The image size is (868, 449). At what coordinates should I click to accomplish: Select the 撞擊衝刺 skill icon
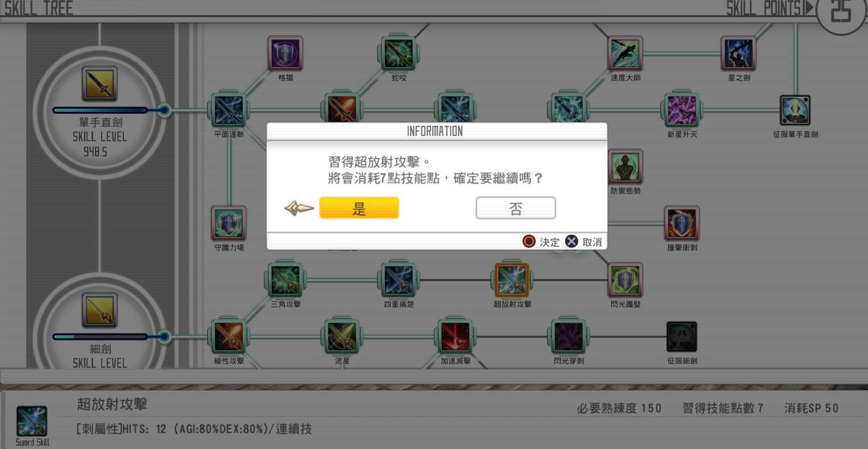[x=682, y=222]
